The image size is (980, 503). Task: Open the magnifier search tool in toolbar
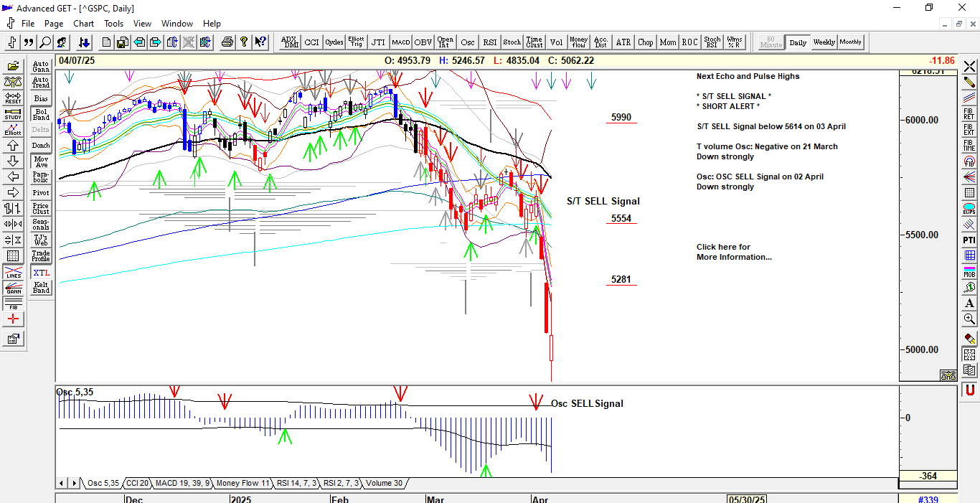[x=45, y=42]
